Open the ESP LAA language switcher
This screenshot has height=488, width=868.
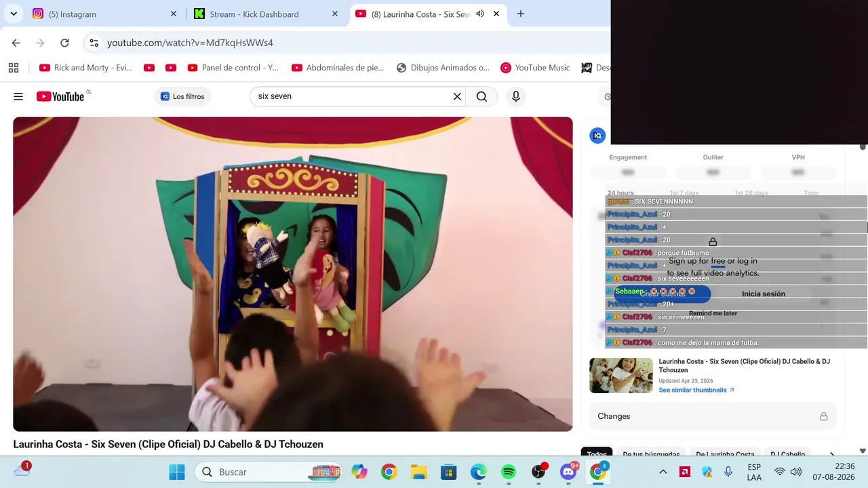coord(754,472)
